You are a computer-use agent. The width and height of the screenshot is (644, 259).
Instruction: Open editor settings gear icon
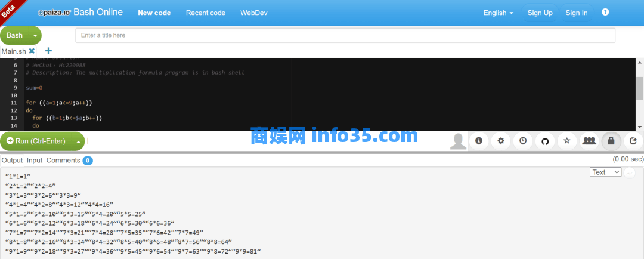click(501, 141)
